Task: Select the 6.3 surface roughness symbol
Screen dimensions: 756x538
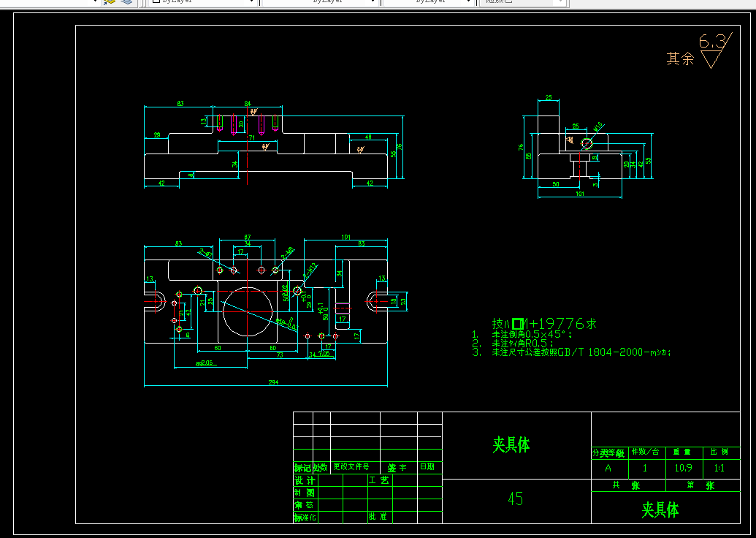Action: point(716,50)
